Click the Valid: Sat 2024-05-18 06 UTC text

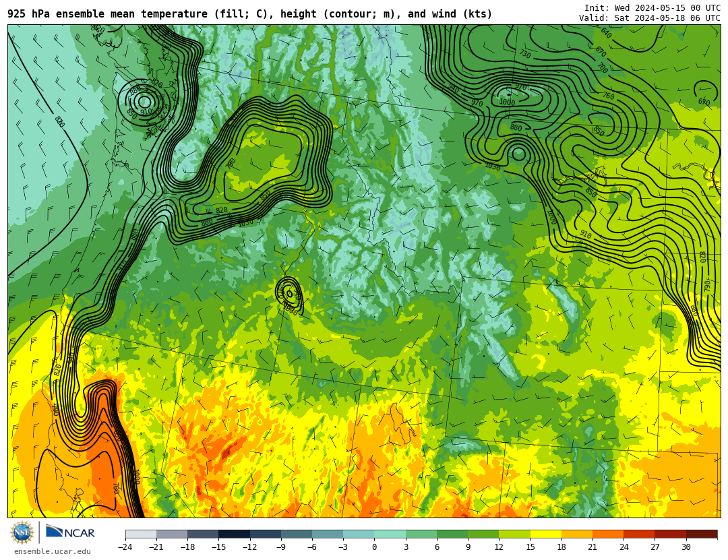click(650, 18)
